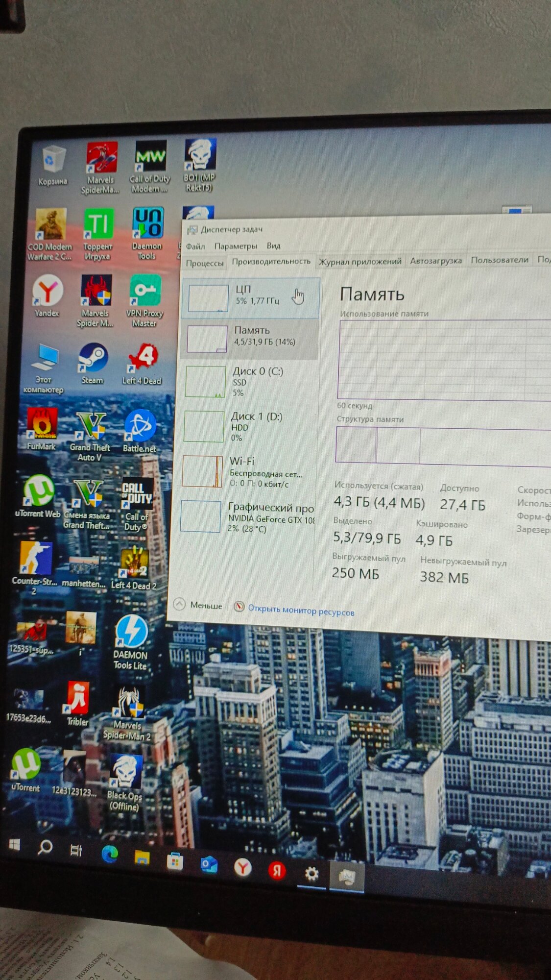Image resolution: width=551 pixels, height=980 pixels.
Task: Open the Параметры menu in Task Manager
Action: 236,246
